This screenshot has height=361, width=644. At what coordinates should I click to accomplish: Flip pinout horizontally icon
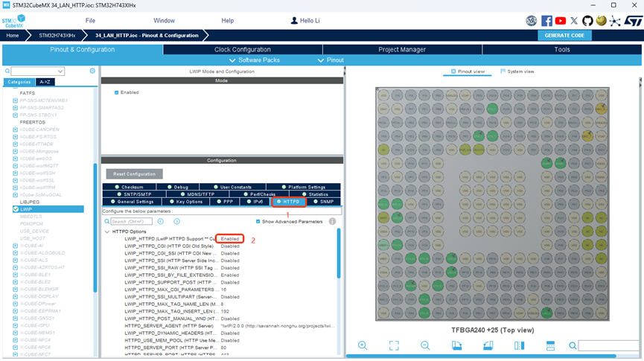tap(519, 345)
